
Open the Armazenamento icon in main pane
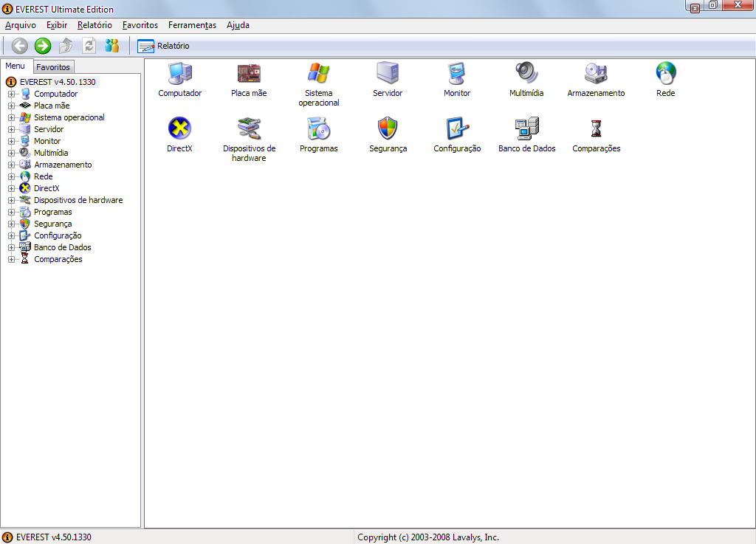[x=596, y=74]
